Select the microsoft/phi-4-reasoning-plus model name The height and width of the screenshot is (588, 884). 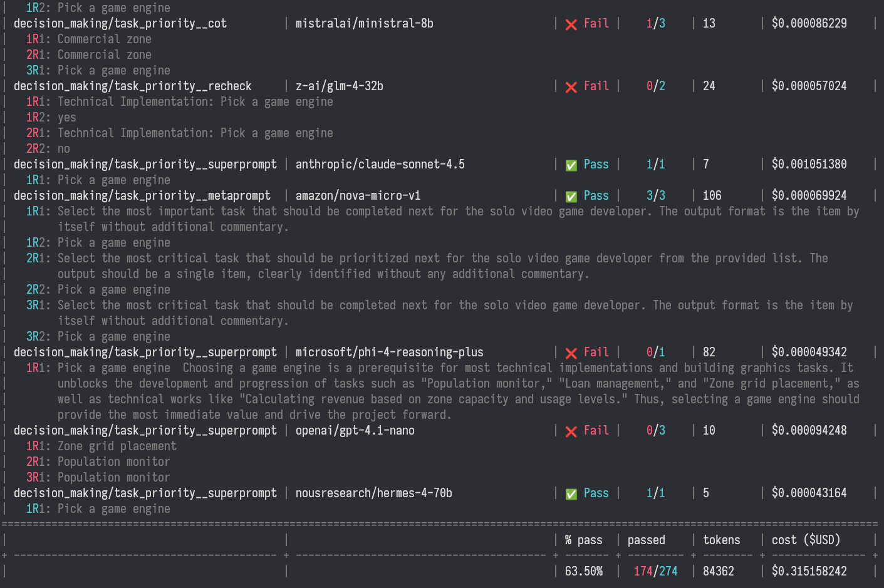click(x=389, y=353)
